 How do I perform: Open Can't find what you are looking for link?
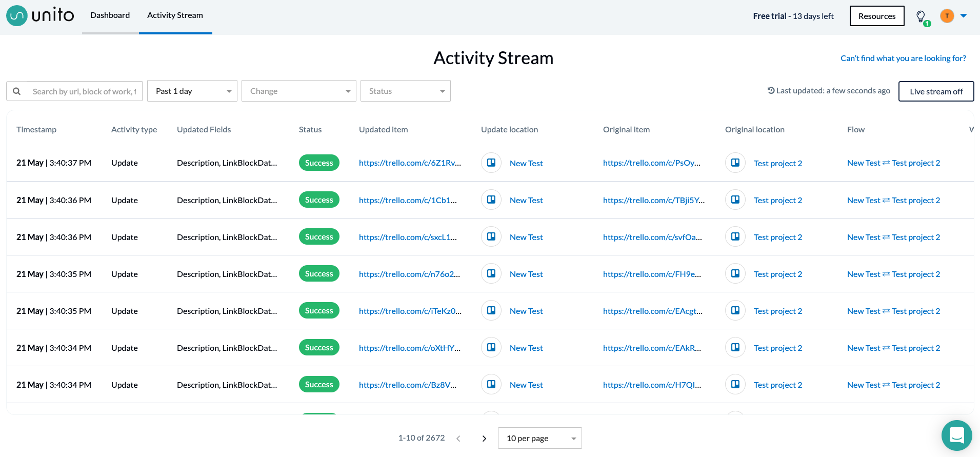coord(903,58)
